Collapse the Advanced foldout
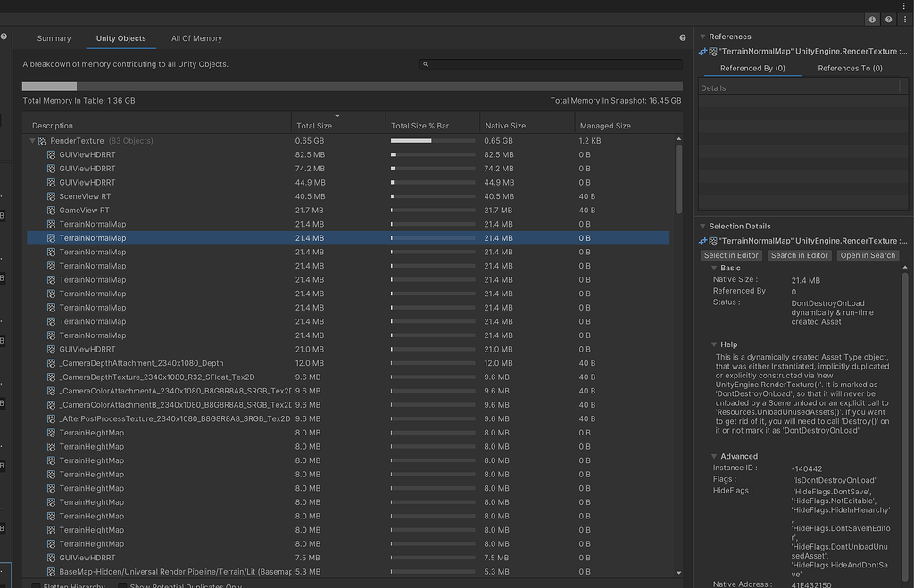Image resolution: width=914 pixels, height=588 pixels. [x=715, y=456]
